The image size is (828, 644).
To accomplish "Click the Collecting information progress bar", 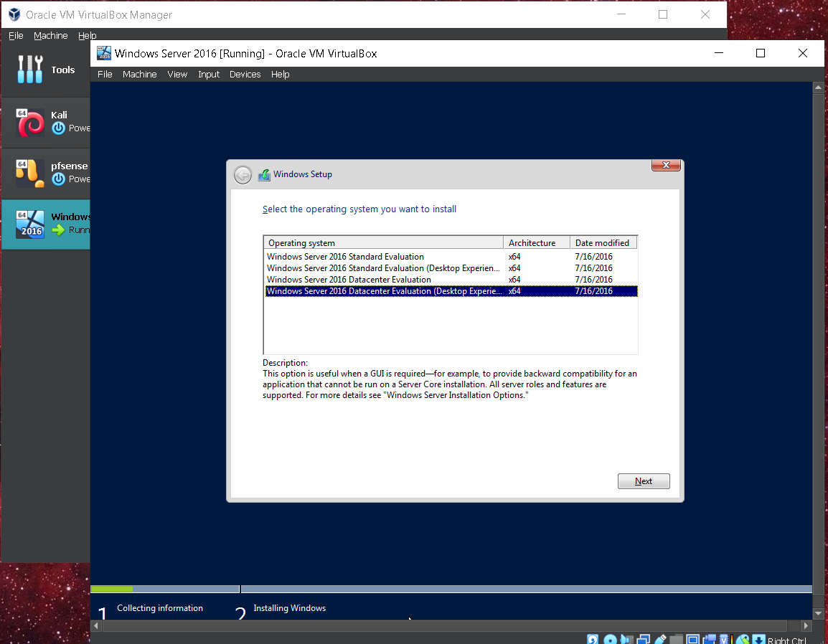I will coord(165,589).
